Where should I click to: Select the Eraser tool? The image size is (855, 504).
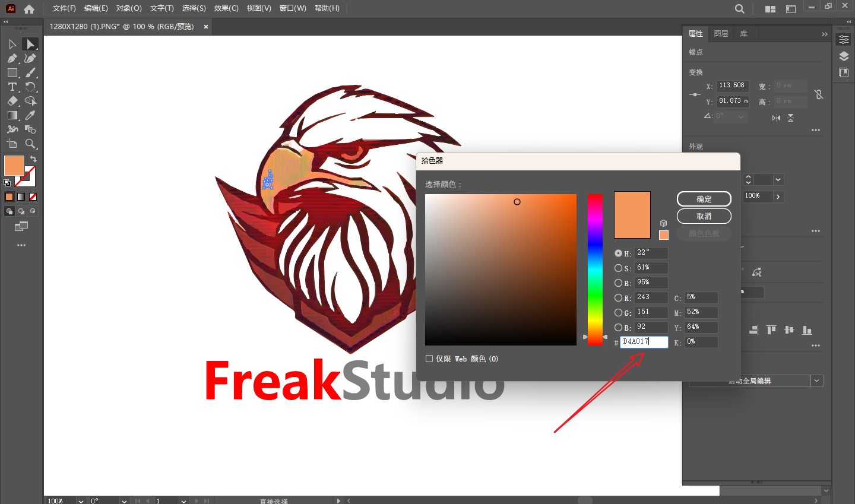[12, 102]
